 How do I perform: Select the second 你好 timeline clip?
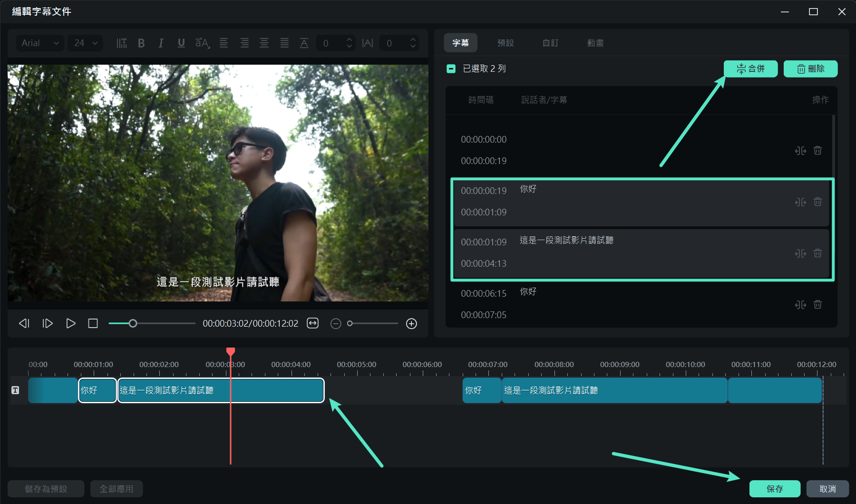tap(481, 390)
